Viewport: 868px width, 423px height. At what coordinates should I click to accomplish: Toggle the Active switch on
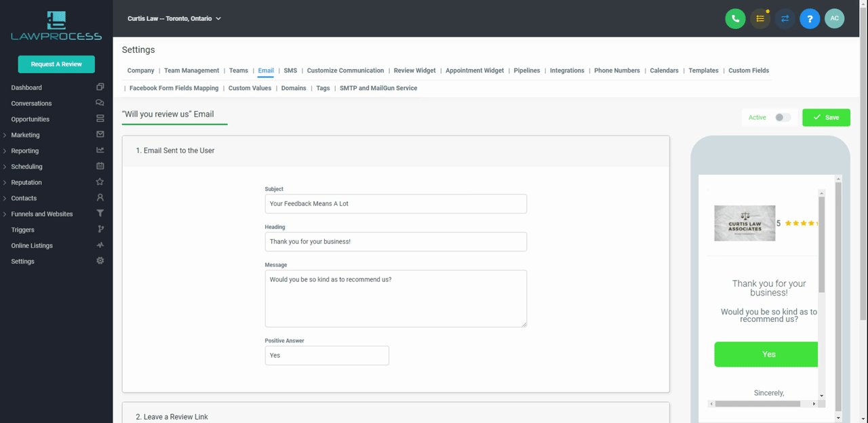[x=783, y=117]
